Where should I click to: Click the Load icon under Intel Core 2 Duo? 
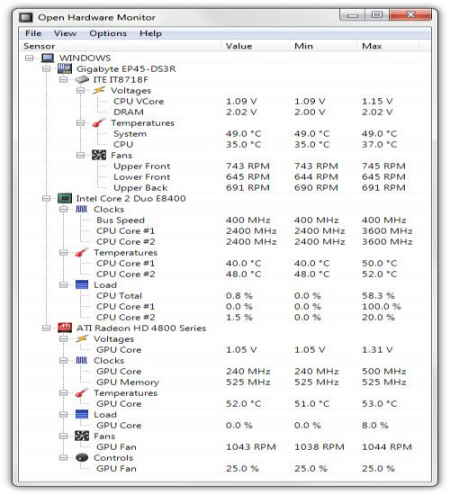[82, 285]
